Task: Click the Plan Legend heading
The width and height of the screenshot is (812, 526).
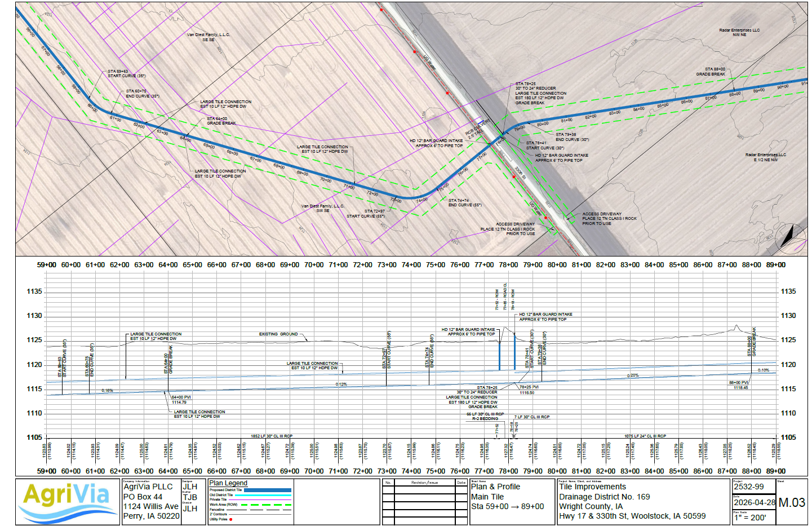Action: pyautogui.click(x=228, y=483)
